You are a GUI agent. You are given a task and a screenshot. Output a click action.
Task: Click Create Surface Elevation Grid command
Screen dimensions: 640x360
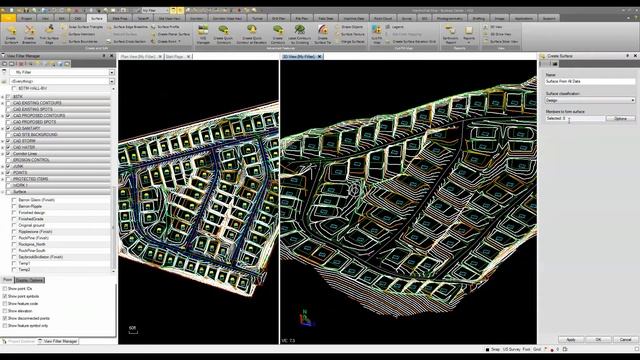[x=411, y=41]
